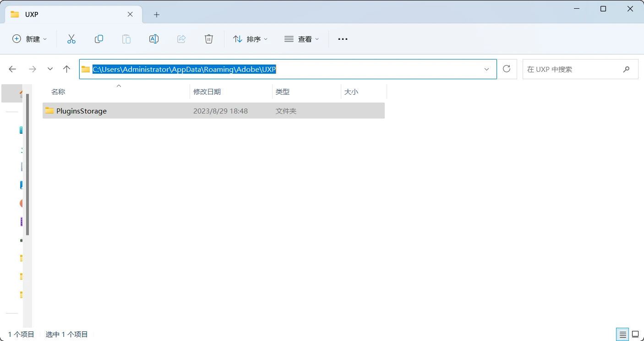The image size is (644, 341).
Task: Add a new tab with plus button
Action: coord(157,15)
